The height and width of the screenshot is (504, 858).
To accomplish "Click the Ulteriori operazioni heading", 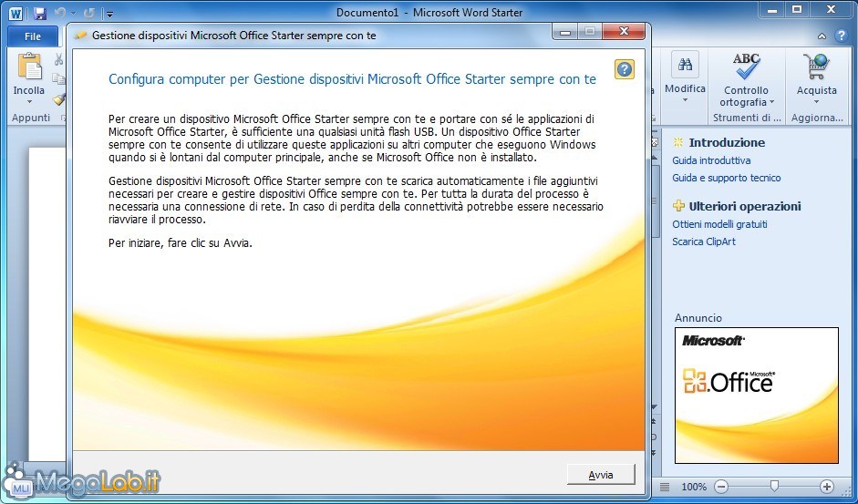I will [x=745, y=206].
